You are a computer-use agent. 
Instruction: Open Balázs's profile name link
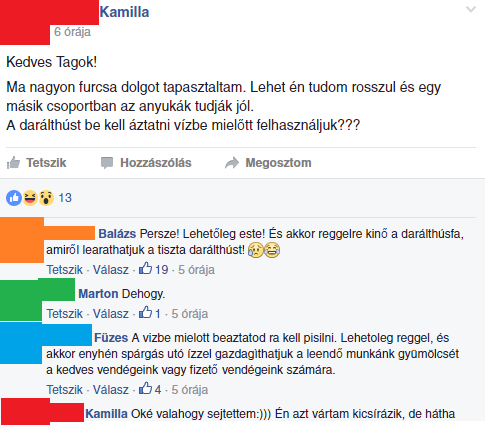point(117,234)
